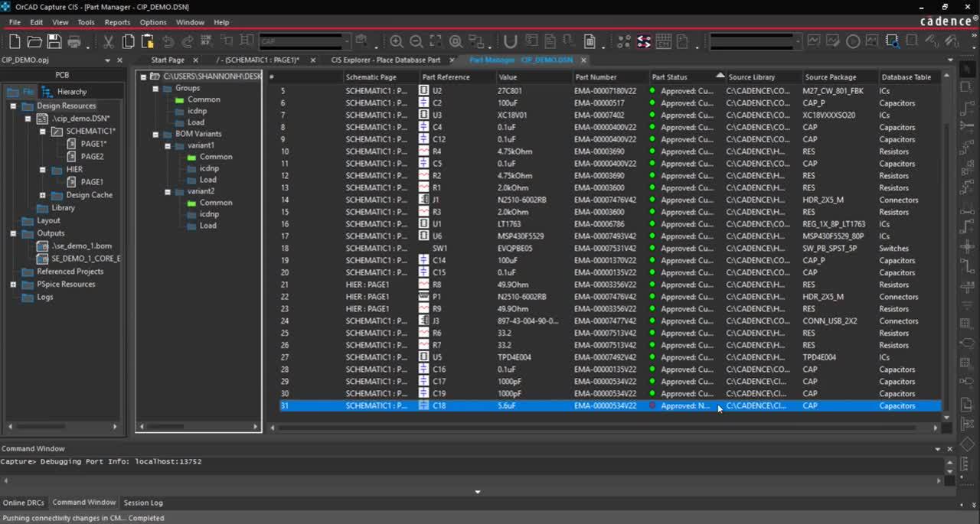Screen dimensions: 980x524
Task: Zoom out using the magnifier icon
Action: [x=416, y=41]
